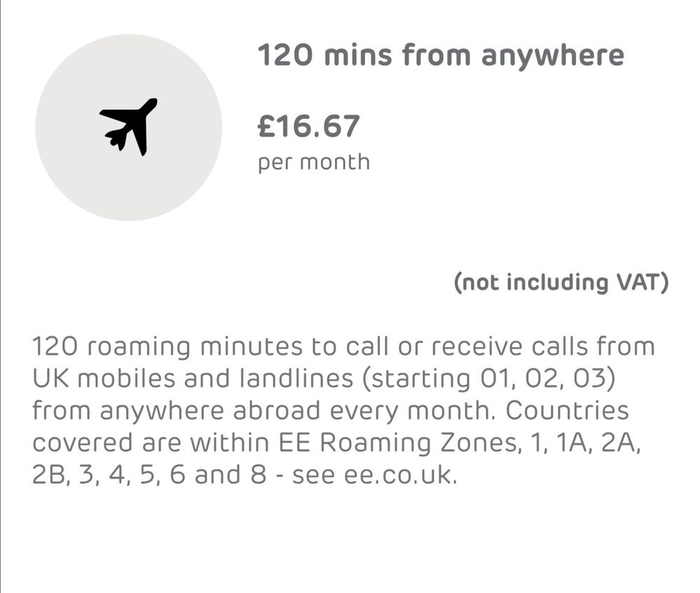Open the ee.co.uk reference
The height and width of the screenshot is (593, 700).
pos(401,475)
